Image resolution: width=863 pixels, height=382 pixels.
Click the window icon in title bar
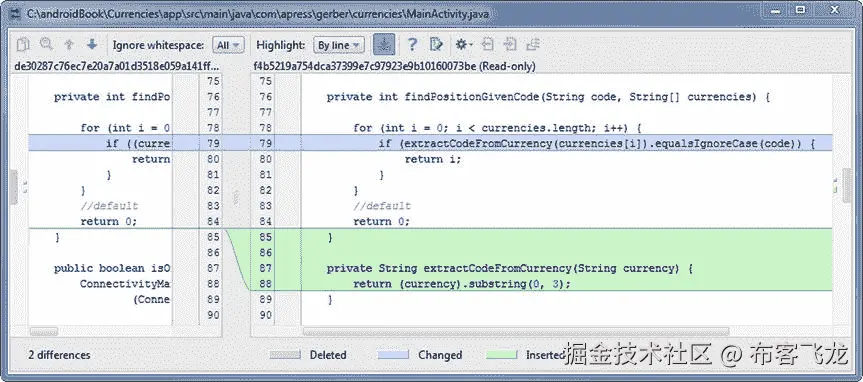point(15,14)
